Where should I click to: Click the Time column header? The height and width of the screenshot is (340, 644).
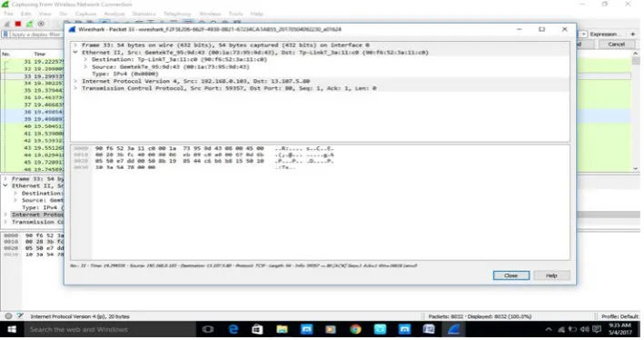point(40,54)
